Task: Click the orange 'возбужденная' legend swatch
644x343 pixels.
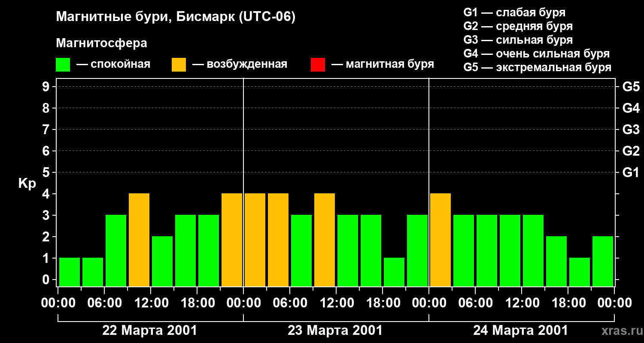Action: (x=179, y=65)
